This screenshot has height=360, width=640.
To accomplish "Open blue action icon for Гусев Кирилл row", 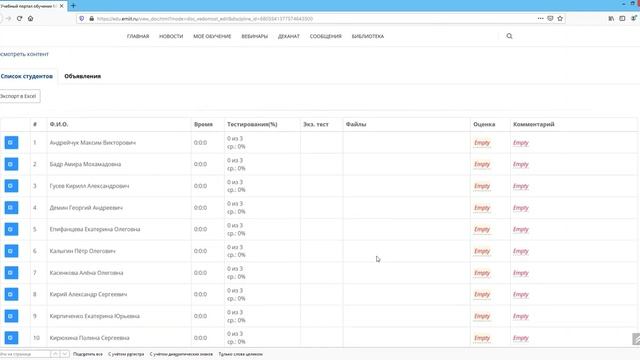I will (x=11, y=186).
